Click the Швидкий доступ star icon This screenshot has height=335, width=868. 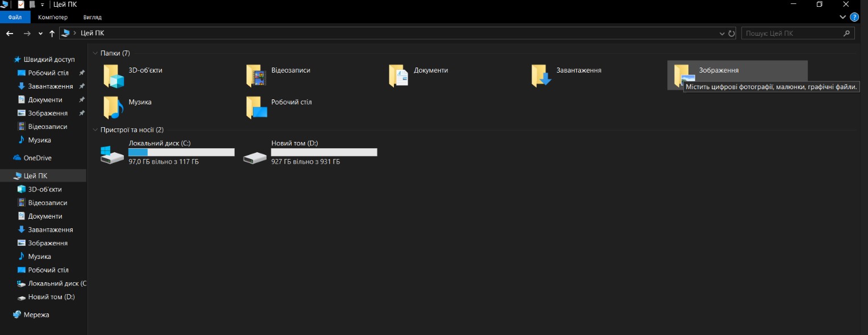18,59
